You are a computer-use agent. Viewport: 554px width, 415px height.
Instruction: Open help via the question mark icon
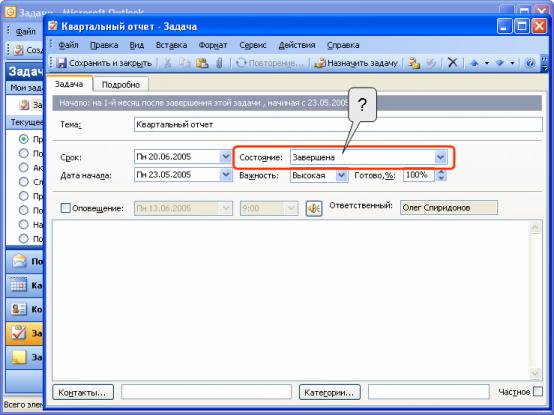pyautogui.click(x=530, y=63)
